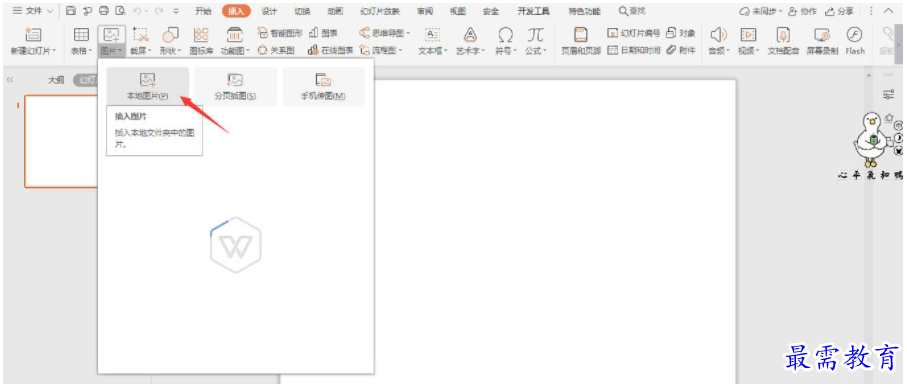The width and height of the screenshot is (907, 389).
Task: Click the 查找 (Search) box
Action: 632,11
